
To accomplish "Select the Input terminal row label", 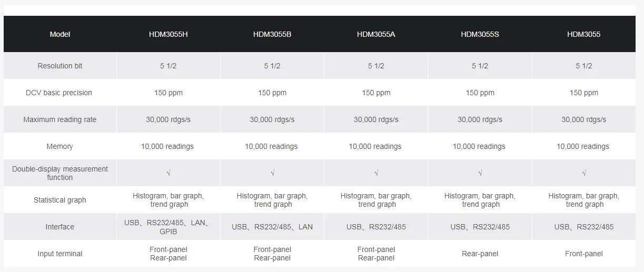I will (x=60, y=254).
